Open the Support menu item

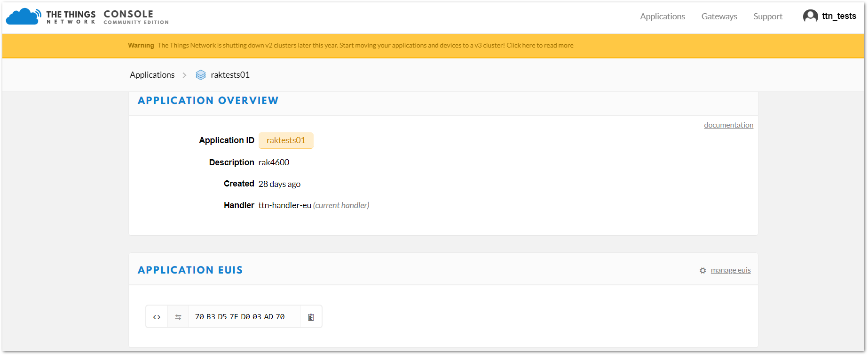pyautogui.click(x=768, y=16)
